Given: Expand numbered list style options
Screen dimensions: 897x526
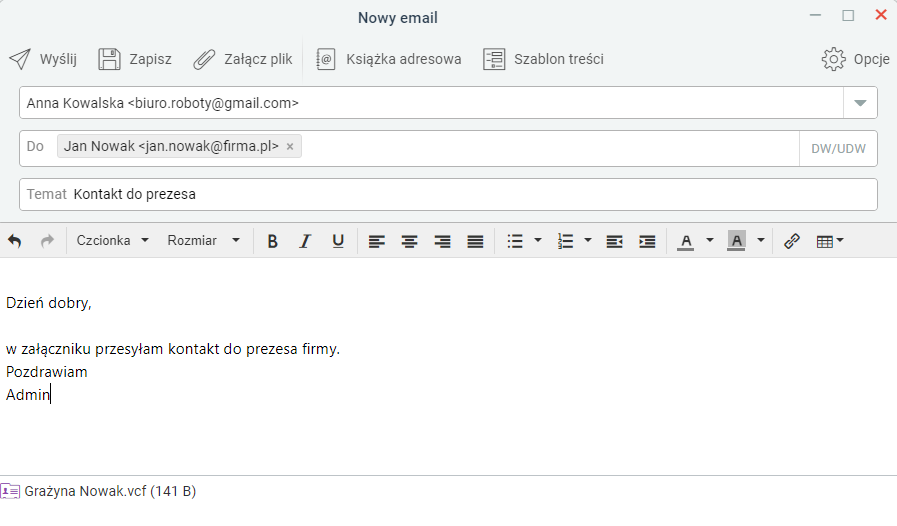Looking at the screenshot, I should (x=588, y=240).
